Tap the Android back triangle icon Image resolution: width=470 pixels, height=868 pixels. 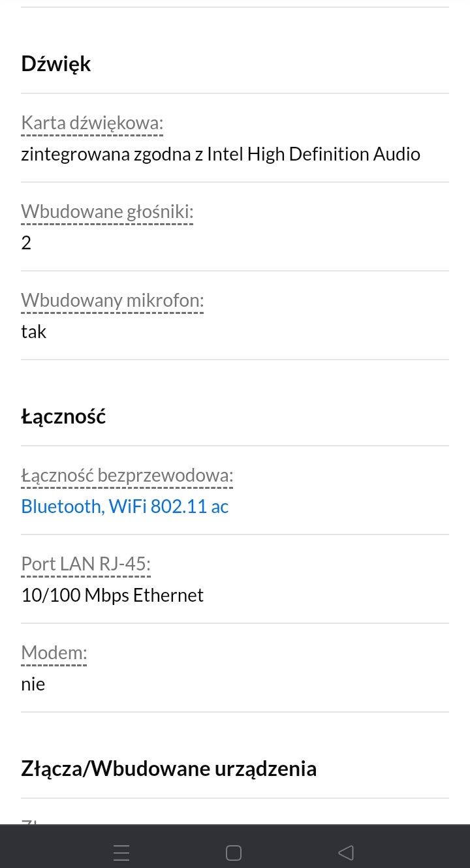pos(346,852)
